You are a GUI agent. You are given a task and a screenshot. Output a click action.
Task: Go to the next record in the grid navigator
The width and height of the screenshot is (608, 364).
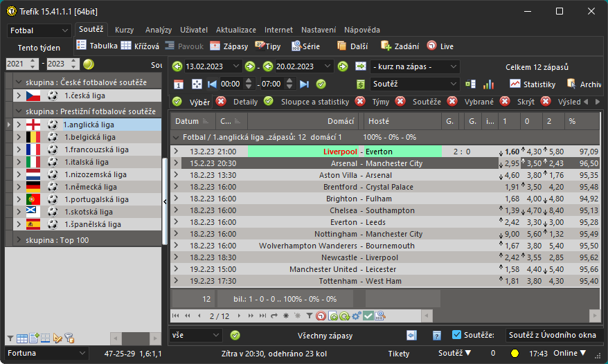(239, 316)
